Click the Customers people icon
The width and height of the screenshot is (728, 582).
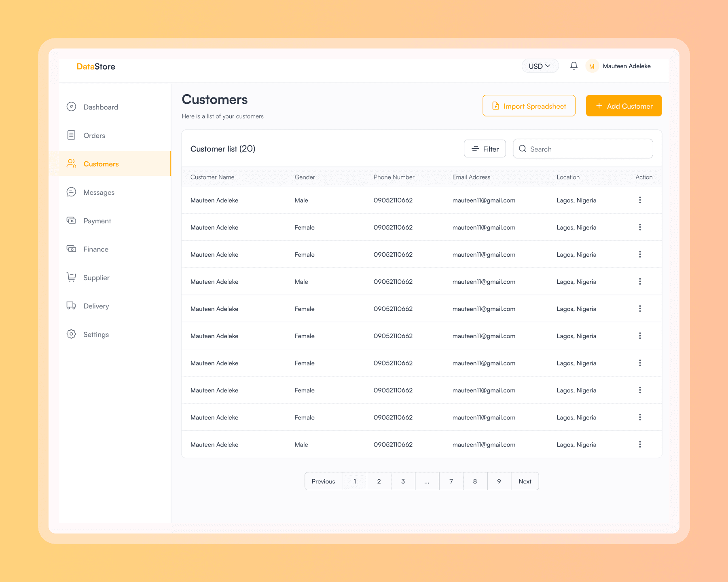71,163
